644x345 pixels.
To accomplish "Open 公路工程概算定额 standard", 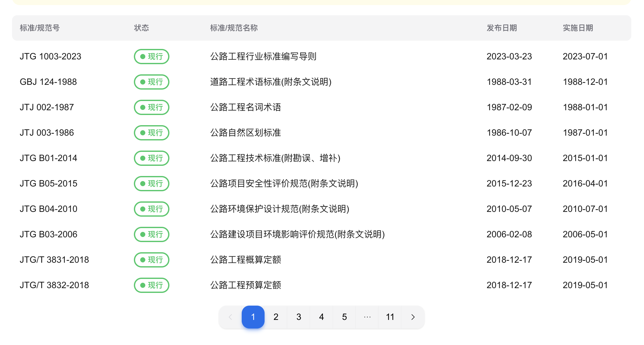I will pyautogui.click(x=245, y=260).
